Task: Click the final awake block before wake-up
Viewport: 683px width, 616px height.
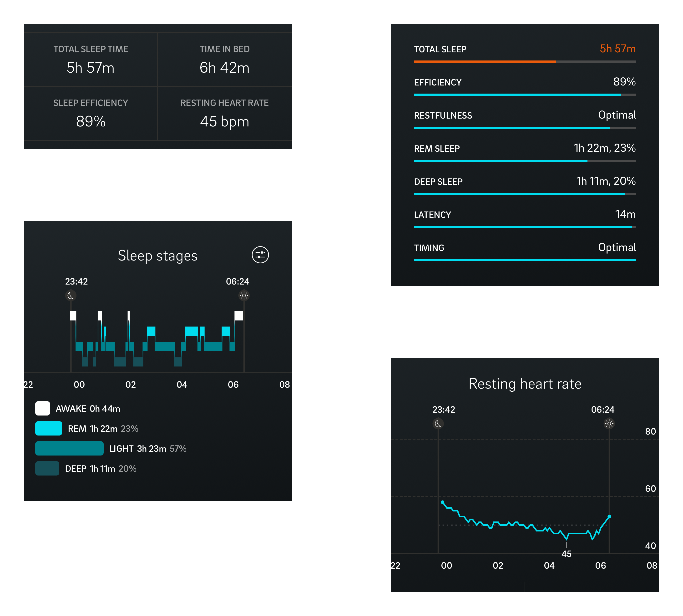Action: click(x=239, y=316)
